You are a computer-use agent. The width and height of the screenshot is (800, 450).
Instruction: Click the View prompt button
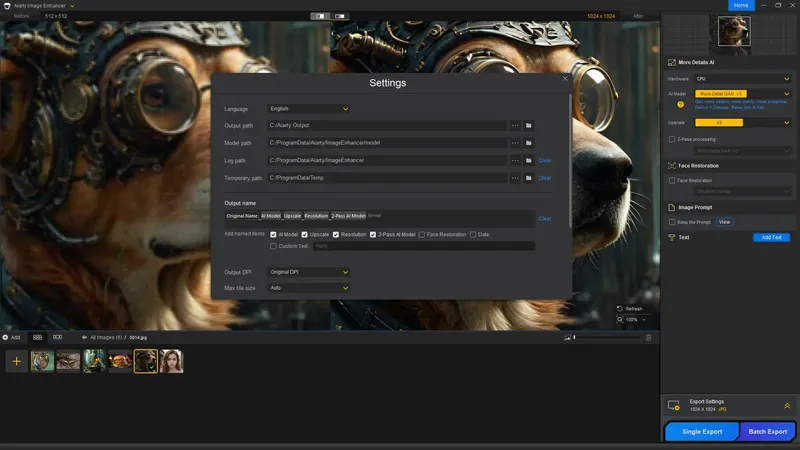724,222
